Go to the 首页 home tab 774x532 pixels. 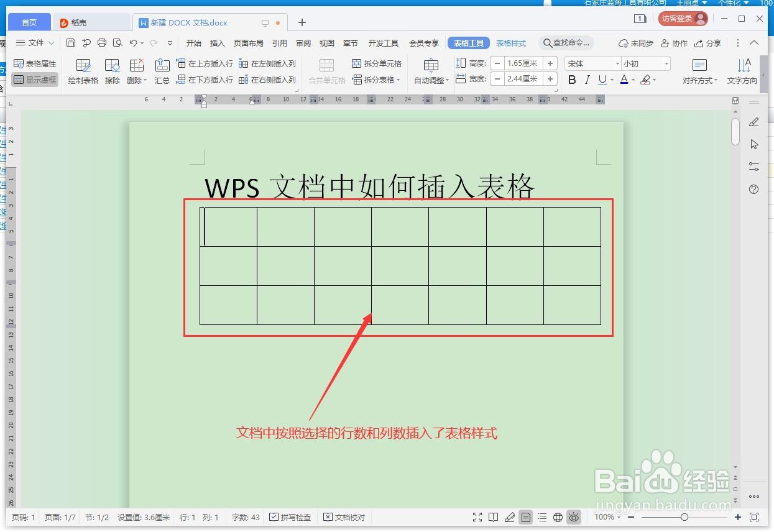click(x=29, y=22)
